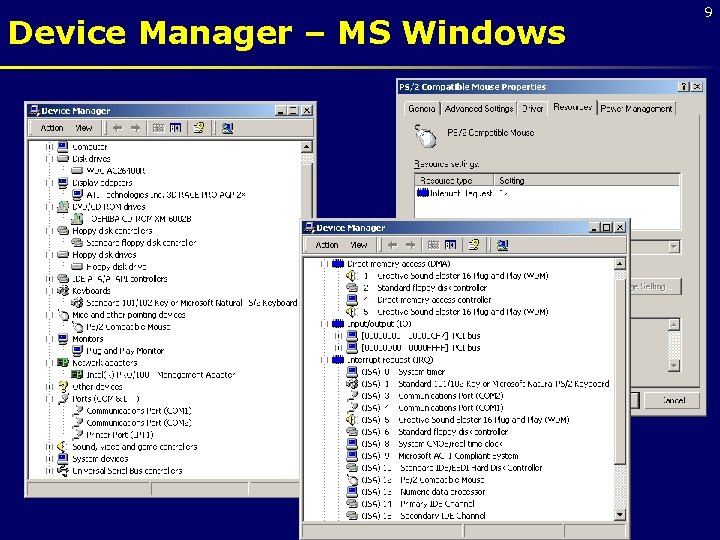Click scroll-up arrow in left Device Manager
Screen dimensions: 720x540
(306, 147)
